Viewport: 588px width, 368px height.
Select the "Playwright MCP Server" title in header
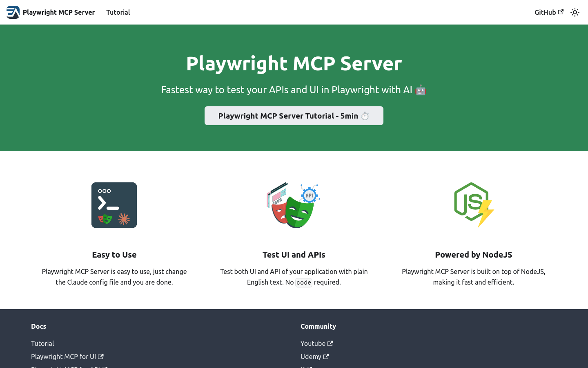pyautogui.click(x=59, y=12)
